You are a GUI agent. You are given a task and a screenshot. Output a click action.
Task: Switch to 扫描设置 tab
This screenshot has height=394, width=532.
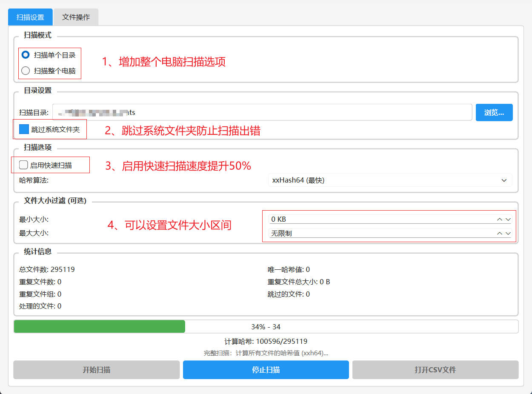(30, 17)
